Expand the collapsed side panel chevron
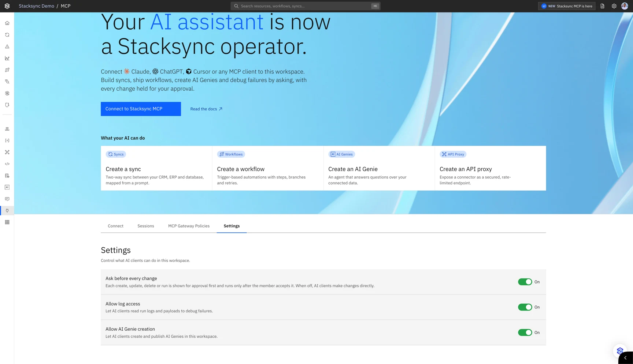This screenshot has width=633, height=364. coord(626,358)
